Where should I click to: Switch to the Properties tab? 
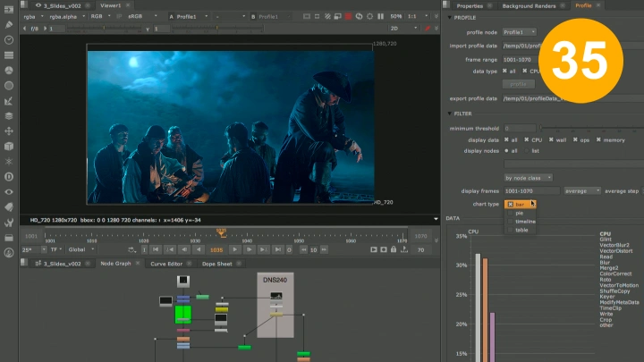[470, 5]
